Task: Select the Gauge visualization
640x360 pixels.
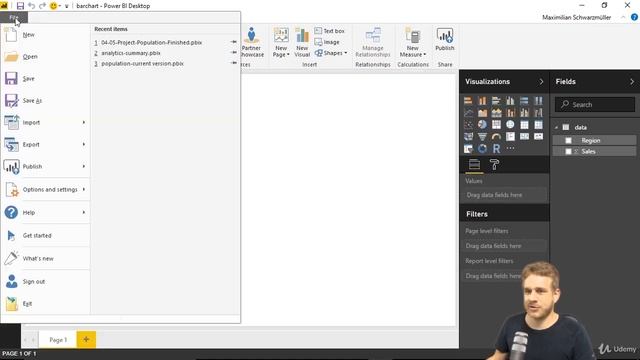Action: [496, 136]
